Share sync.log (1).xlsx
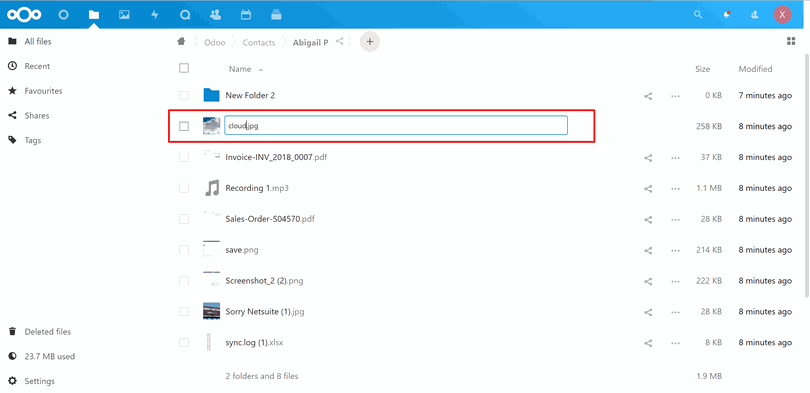Screen dimensions: 810x393 coord(648,343)
